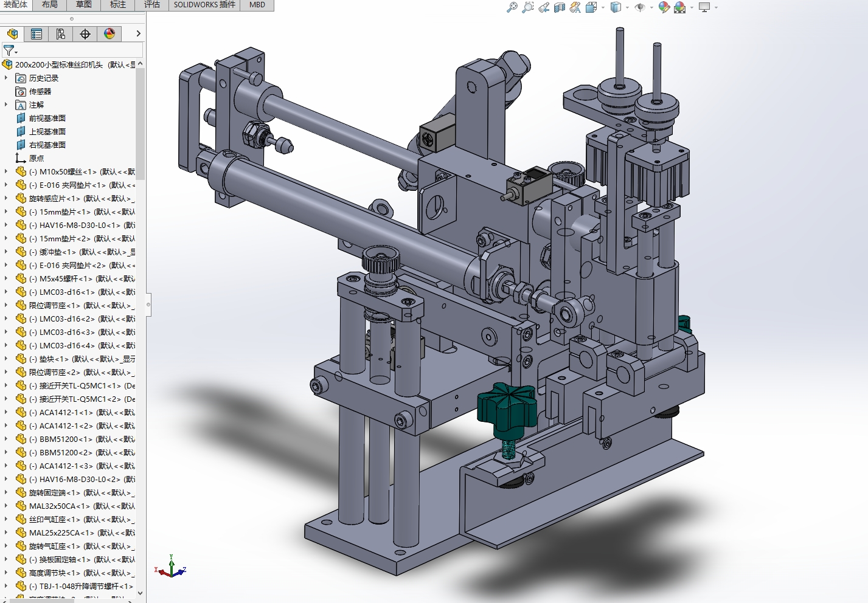Select 前视基准面 plane
The width and height of the screenshot is (868, 603).
point(47,118)
